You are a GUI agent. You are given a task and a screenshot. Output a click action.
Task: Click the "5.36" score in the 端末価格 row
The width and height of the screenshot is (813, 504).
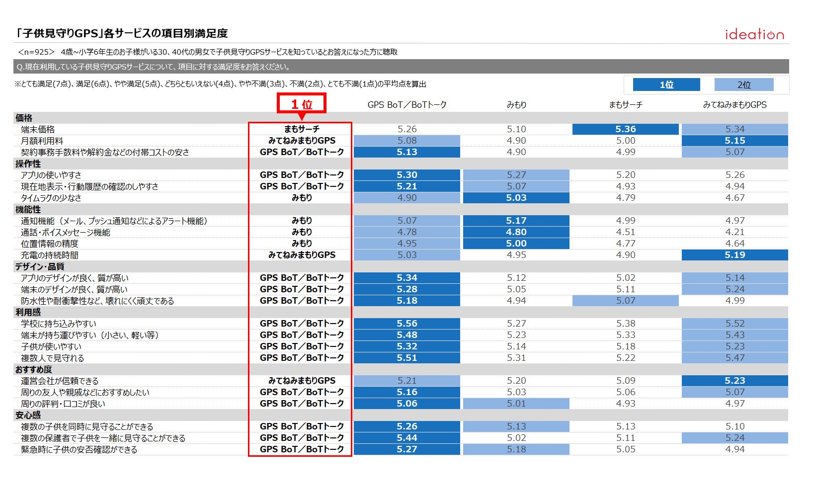click(x=626, y=129)
